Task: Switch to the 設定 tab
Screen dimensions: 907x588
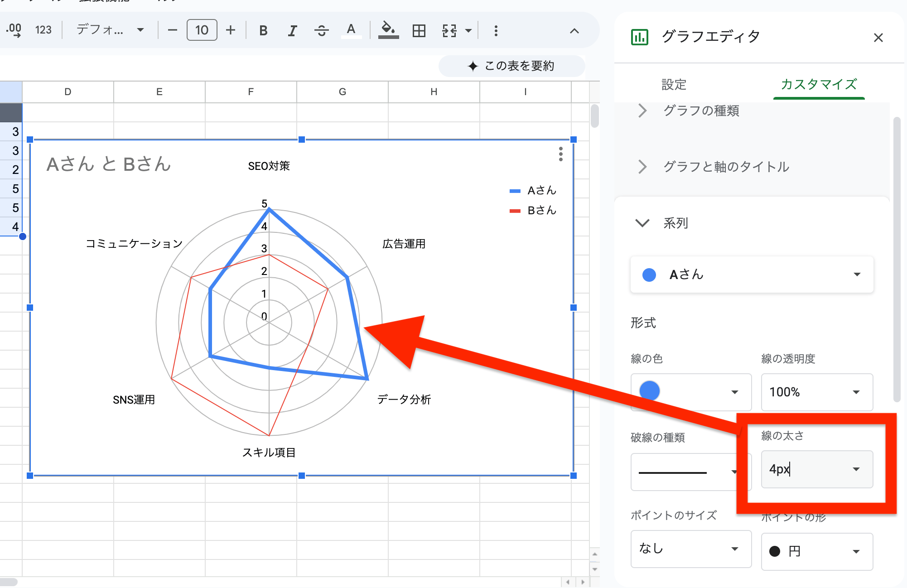Action: tap(673, 85)
